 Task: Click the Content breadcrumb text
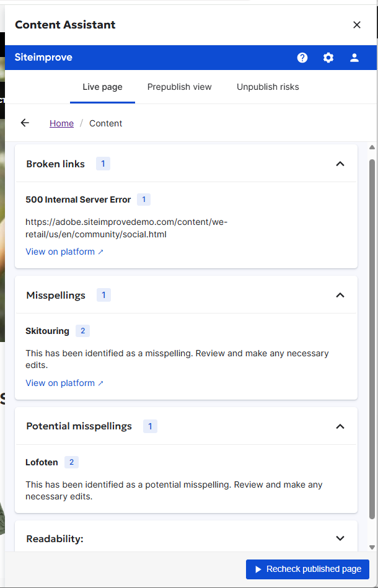(x=106, y=123)
